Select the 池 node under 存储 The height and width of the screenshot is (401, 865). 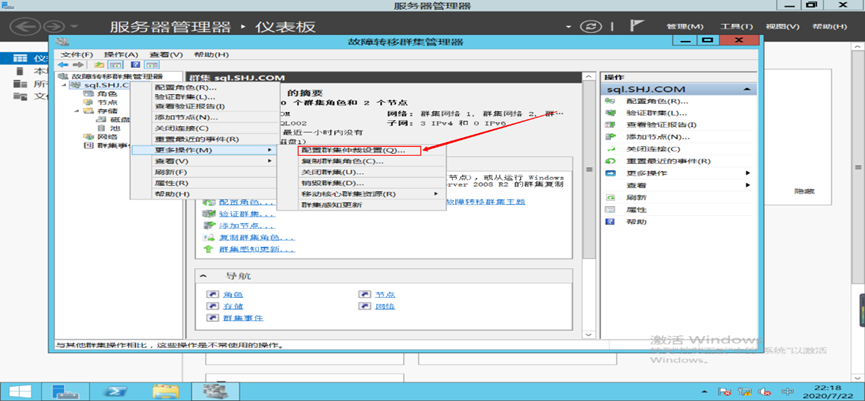115,128
